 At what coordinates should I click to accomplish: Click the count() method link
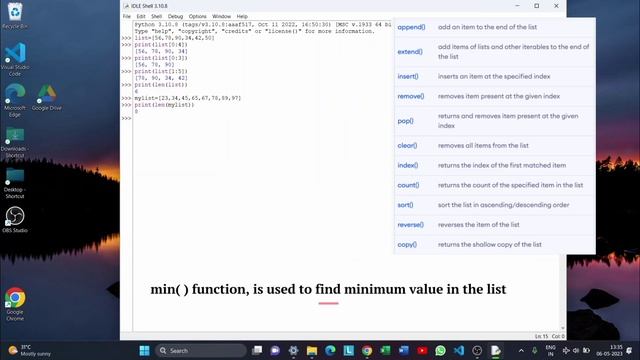click(408, 185)
